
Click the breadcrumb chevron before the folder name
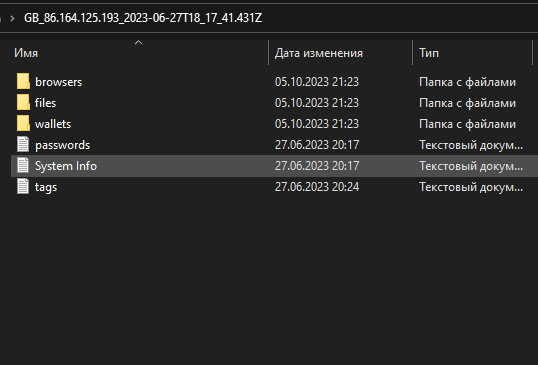[13, 18]
